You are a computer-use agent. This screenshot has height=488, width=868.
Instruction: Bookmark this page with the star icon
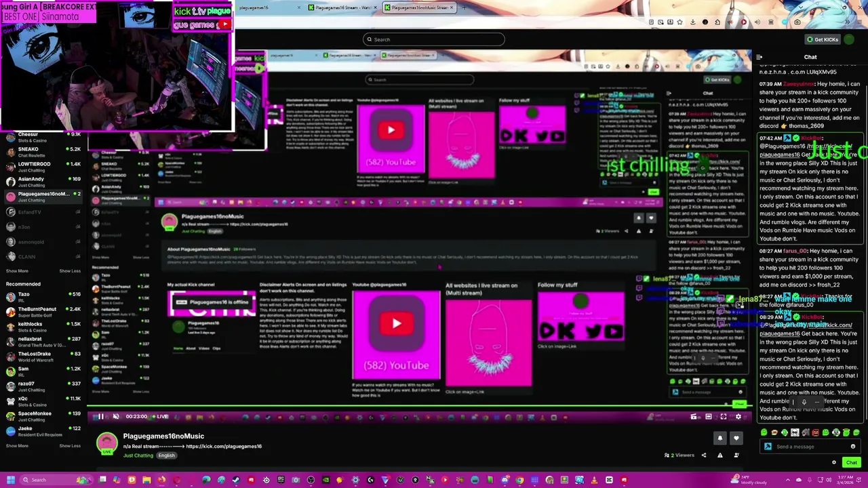coord(679,22)
